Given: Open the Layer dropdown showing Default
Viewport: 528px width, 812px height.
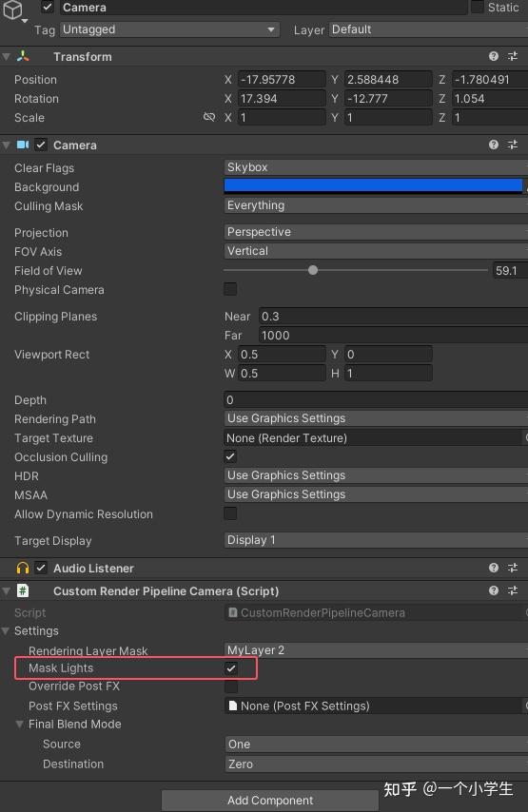Looking at the screenshot, I should tap(428, 29).
